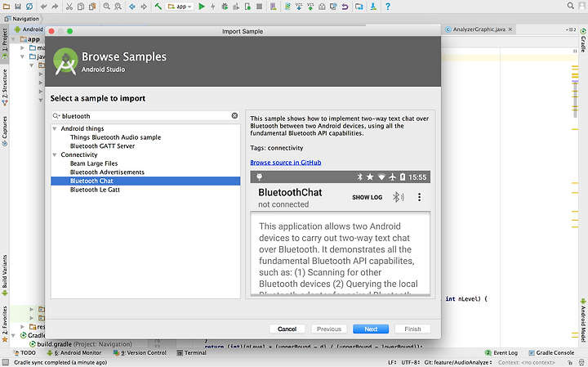Open the 2: Favorites tool window tab
588x367 pixels.
(5, 324)
